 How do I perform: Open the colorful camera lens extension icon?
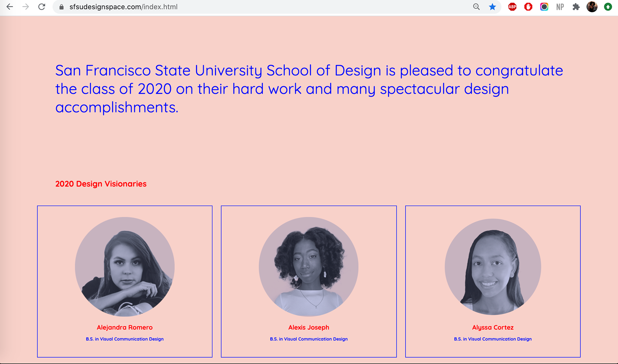544,7
